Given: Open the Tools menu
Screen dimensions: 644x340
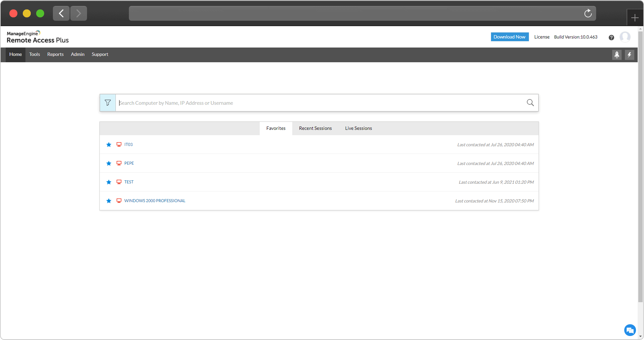Looking at the screenshot, I should pos(34,55).
